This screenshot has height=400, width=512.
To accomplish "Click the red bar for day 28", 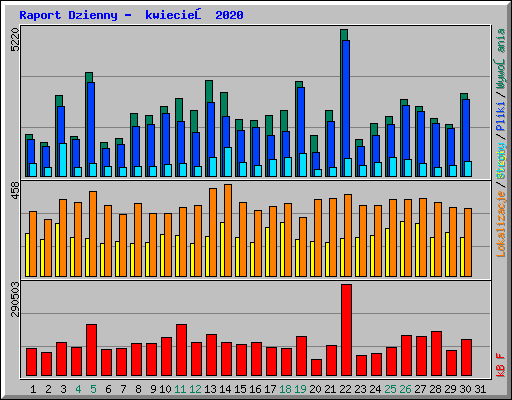I will (436, 354).
